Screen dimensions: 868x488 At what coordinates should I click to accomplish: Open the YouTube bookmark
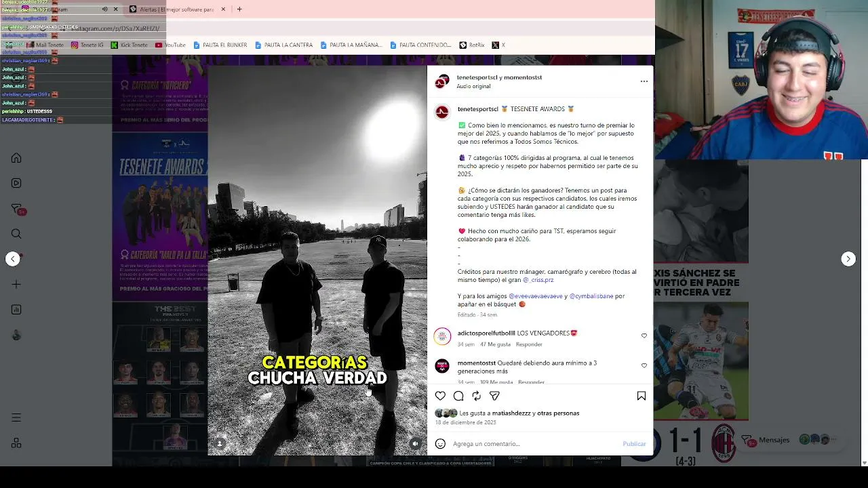pos(170,45)
